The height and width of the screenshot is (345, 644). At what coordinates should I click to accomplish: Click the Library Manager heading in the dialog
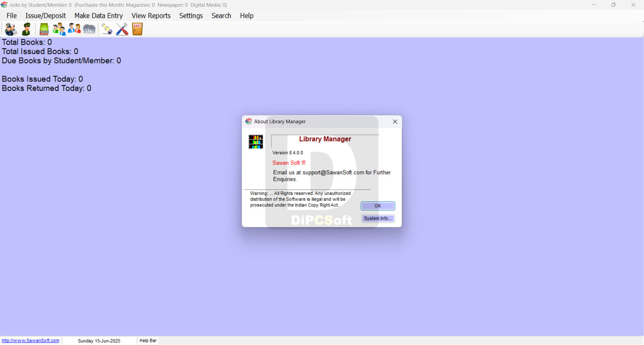(325, 139)
